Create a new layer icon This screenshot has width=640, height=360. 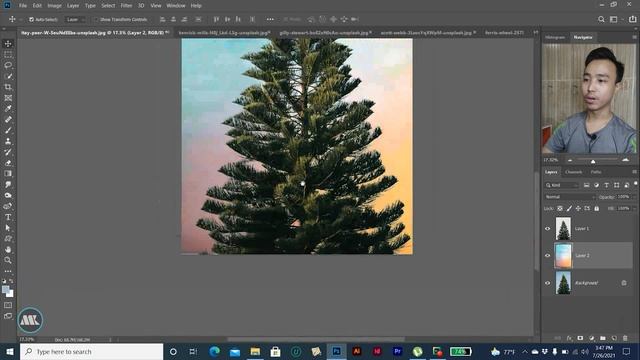pos(614,338)
